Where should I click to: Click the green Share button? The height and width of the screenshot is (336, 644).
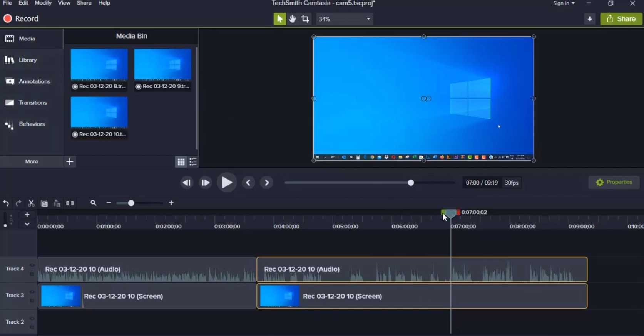[621, 19]
